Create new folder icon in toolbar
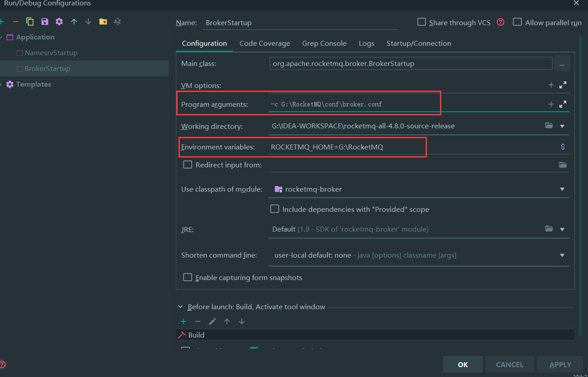 tap(103, 22)
